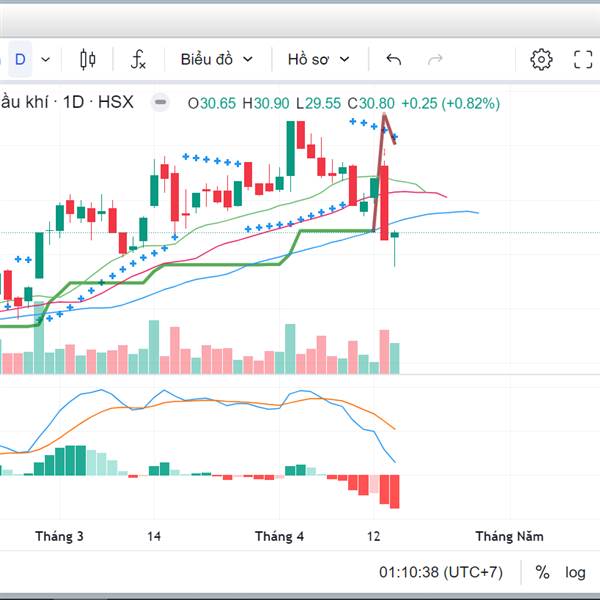Open the Hồ sơ dropdown menu
This screenshot has width=600, height=600.
[318, 60]
